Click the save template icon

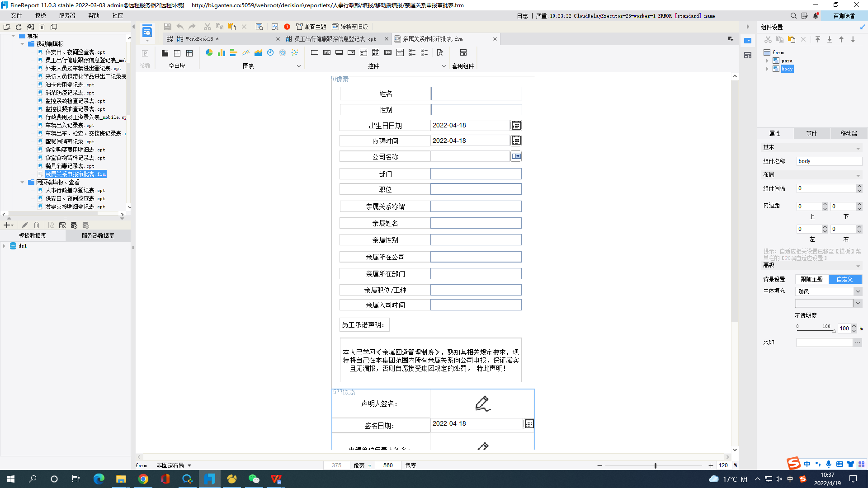pos(168,27)
